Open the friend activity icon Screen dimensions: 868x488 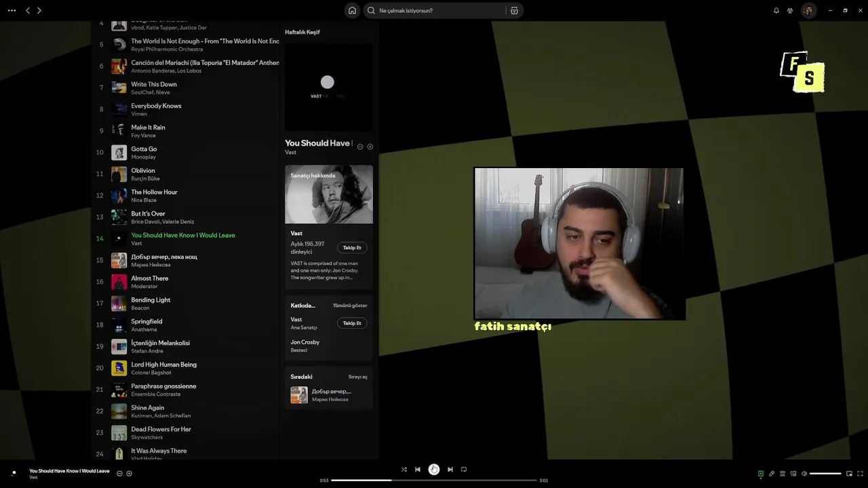(790, 10)
